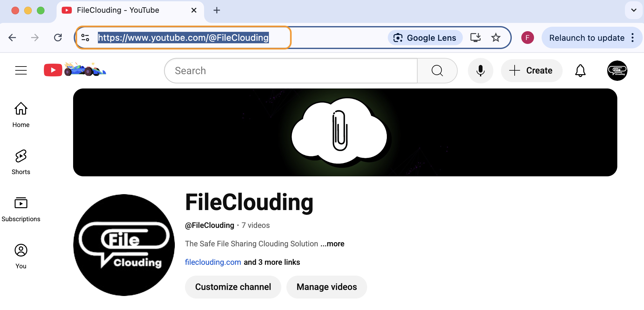Select the FileClouding - YouTube tab
Screen dimensions: 644x310
point(130,11)
